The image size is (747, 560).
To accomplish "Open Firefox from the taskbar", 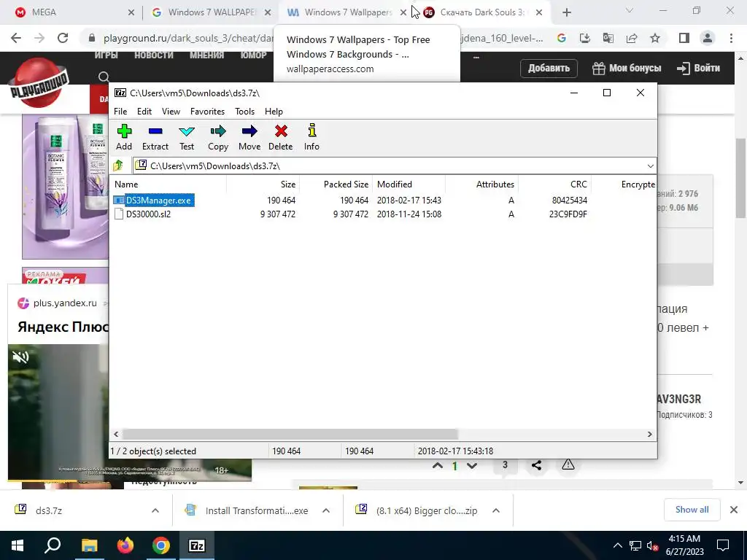I will pyautogui.click(x=125, y=545).
